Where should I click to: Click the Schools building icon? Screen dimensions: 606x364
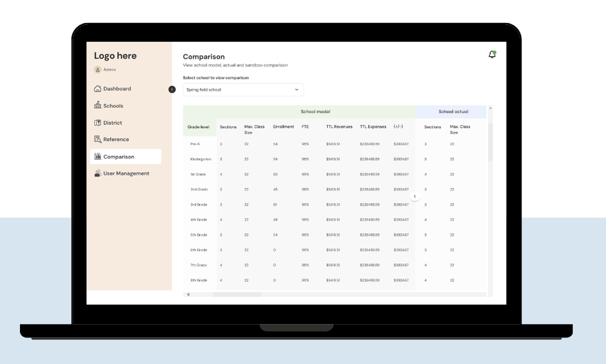[x=97, y=106]
